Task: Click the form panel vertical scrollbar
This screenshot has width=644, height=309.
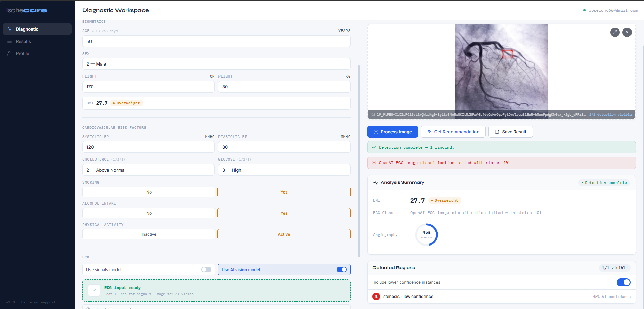Action: point(359,160)
